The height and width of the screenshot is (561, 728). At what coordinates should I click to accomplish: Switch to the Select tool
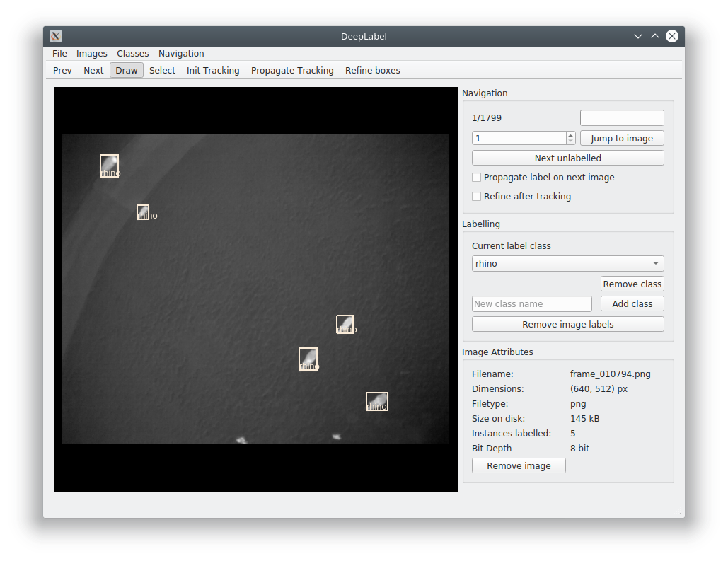[162, 71]
